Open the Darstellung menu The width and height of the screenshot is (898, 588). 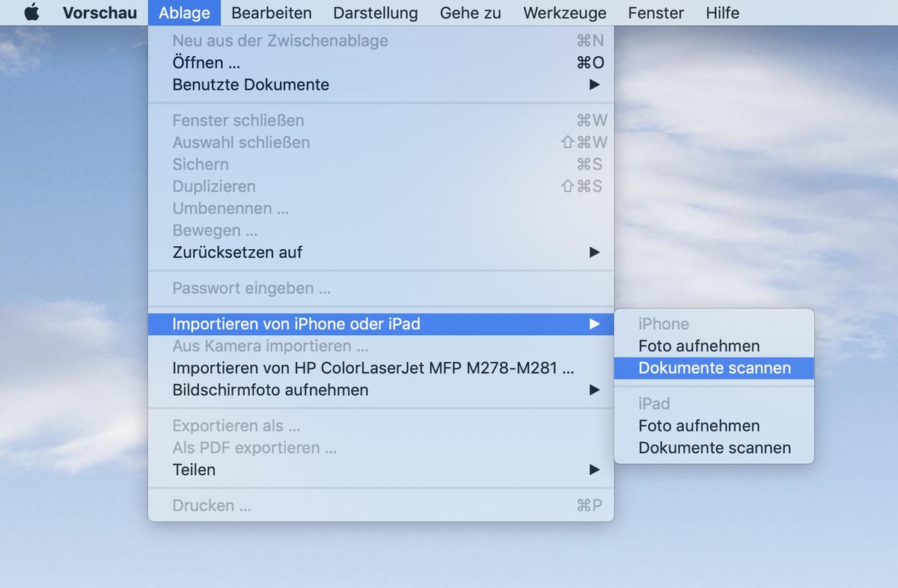point(376,13)
